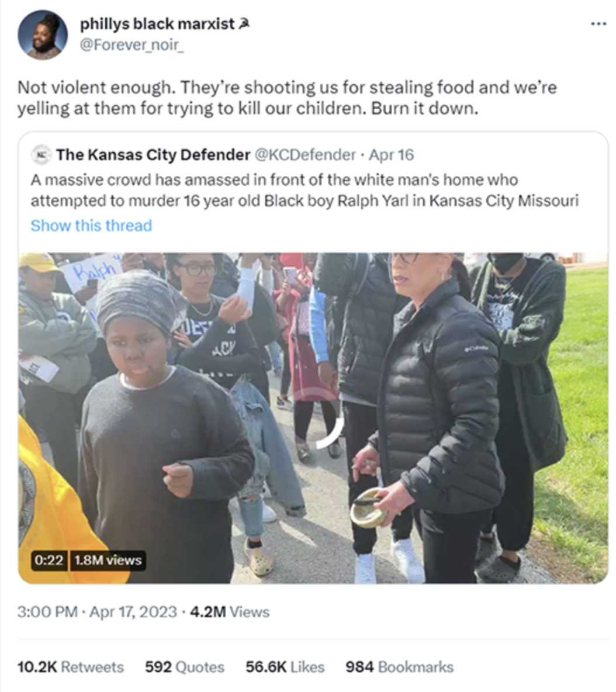This screenshot has width=616, height=692.
Task: Open the 3:00 PM Apr 17, 2023 timestamp
Action: click(97, 612)
